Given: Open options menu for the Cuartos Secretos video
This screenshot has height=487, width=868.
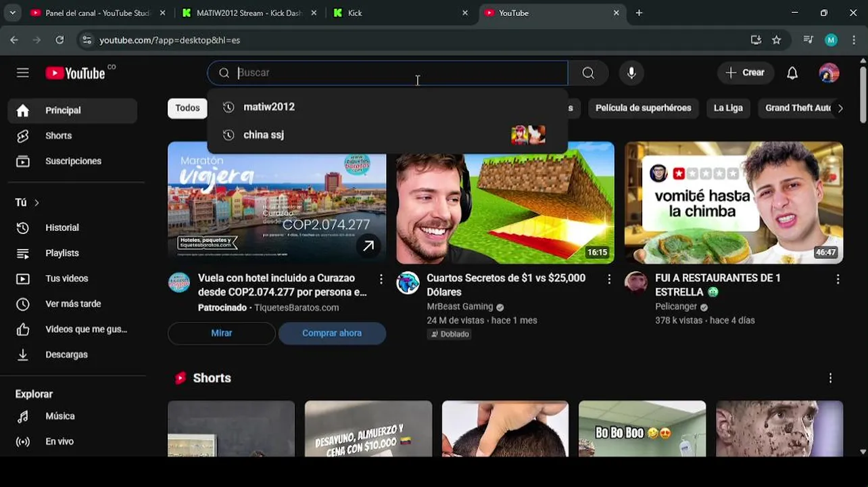Looking at the screenshot, I should 609,279.
